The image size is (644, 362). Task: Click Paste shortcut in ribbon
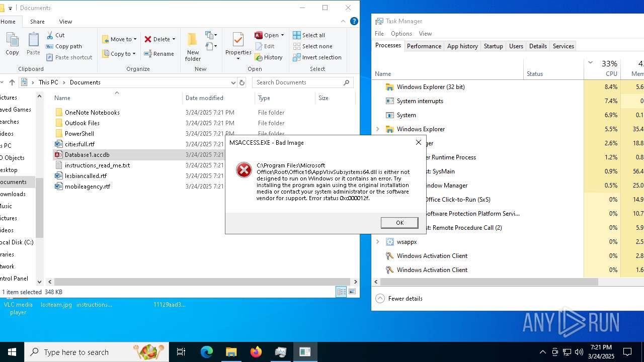69,57
